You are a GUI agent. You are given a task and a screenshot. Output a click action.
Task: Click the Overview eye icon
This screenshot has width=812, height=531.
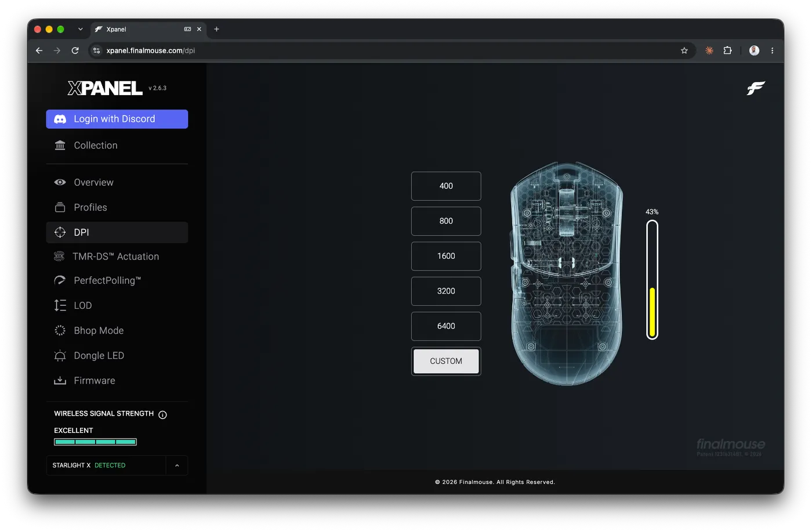(x=60, y=182)
